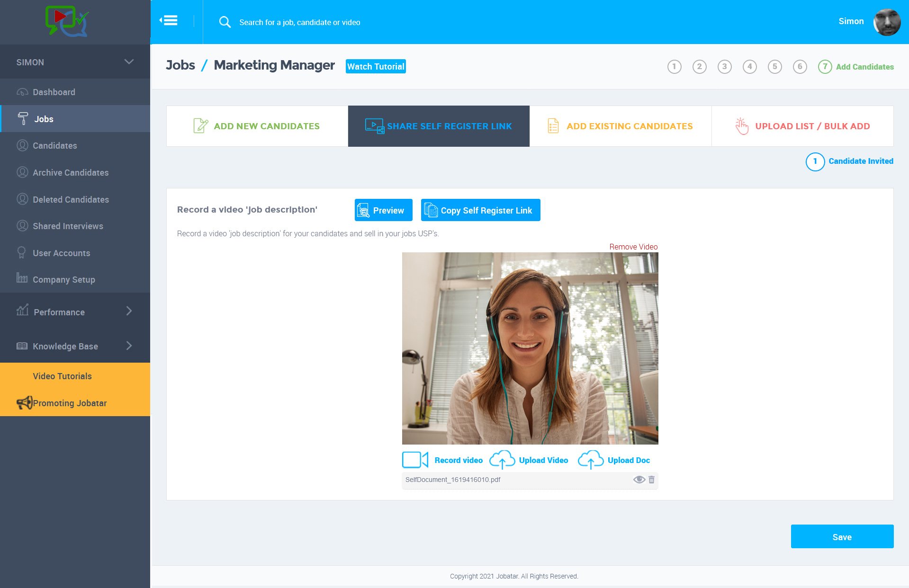Image resolution: width=909 pixels, height=588 pixels.
Task: Click the search magnifier icon
Action: pyautogui.click(x=225, y=22)
